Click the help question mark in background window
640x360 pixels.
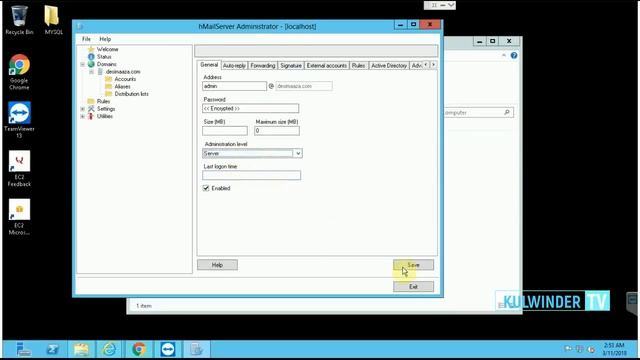tap(514, 56)
